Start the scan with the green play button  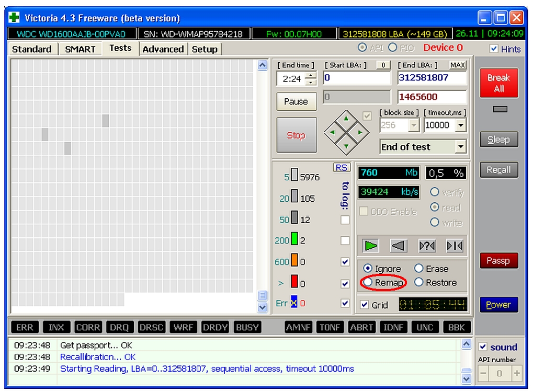(370, 246)
